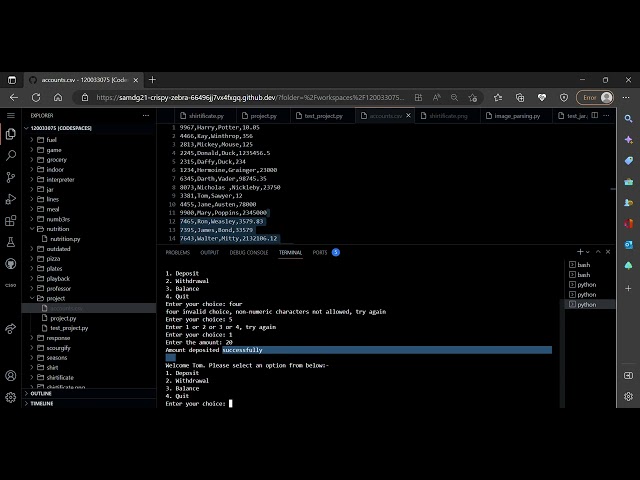Screen dimensions: 640x480
Task: Click line 1 Harry Potter in editor
Action: pyautogui.click(x=219, y=127)
